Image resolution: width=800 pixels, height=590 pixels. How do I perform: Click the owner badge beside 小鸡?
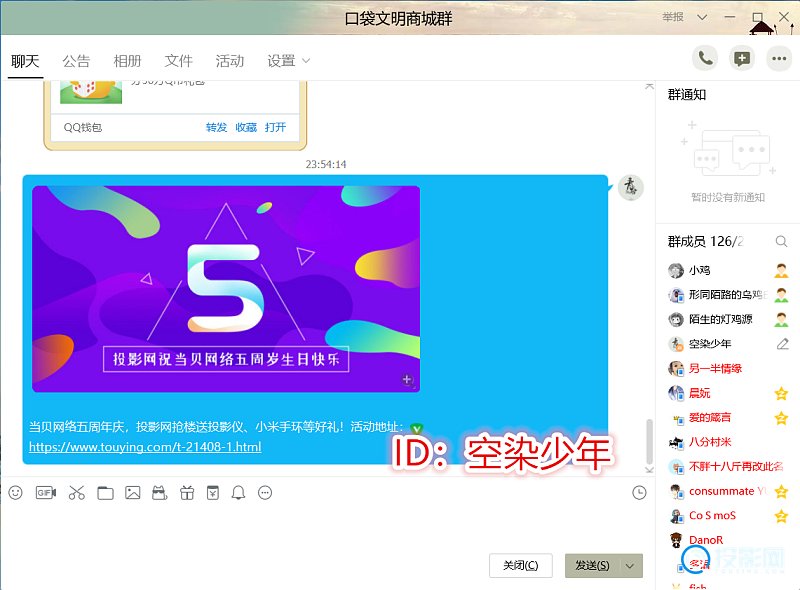tap(781, 271)
